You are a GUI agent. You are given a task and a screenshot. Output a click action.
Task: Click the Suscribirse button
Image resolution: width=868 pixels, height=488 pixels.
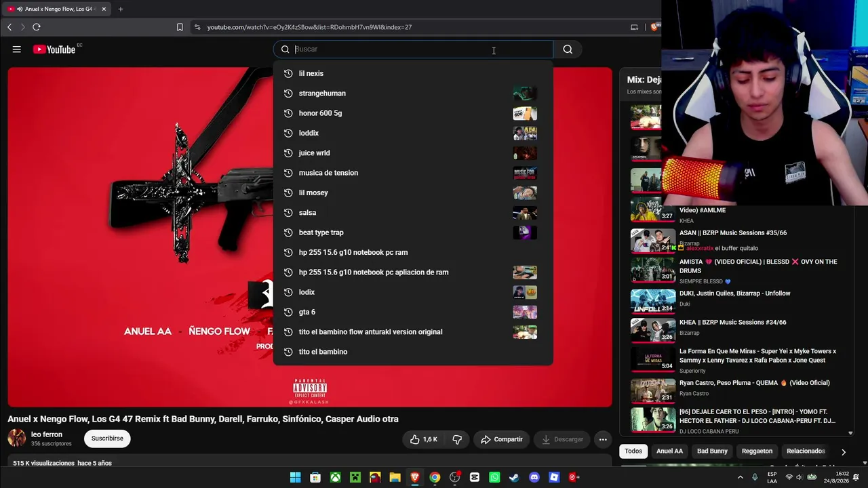point(107,439)
